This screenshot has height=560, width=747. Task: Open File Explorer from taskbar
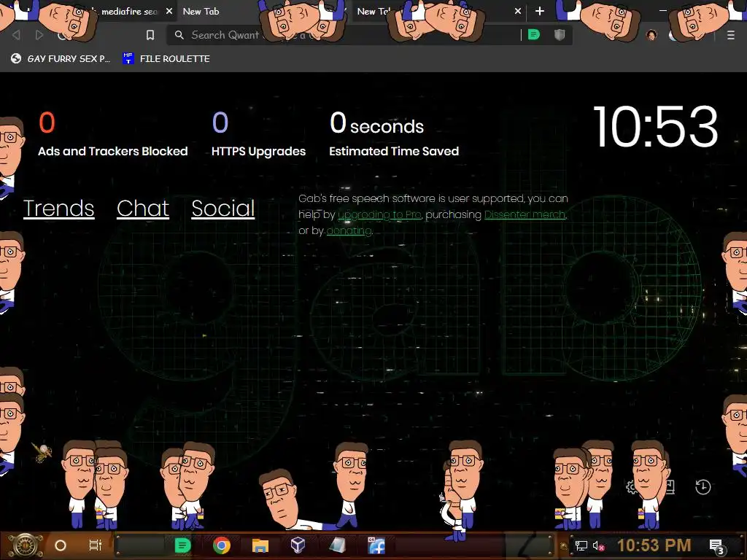click(260, 545)
